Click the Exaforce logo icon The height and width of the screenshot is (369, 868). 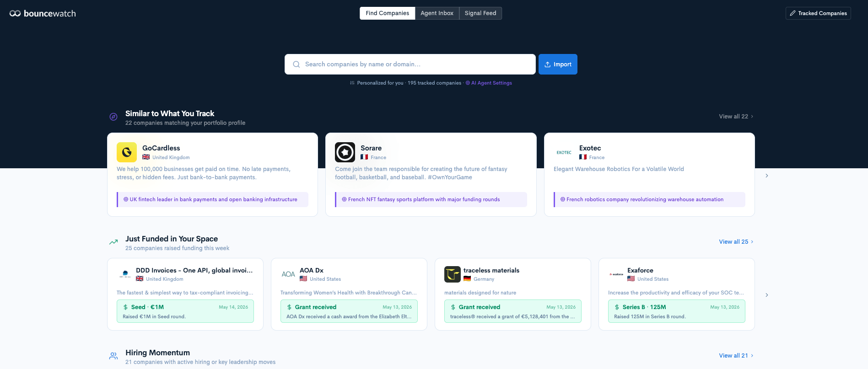pyautogui.click(x=616, y=274)
